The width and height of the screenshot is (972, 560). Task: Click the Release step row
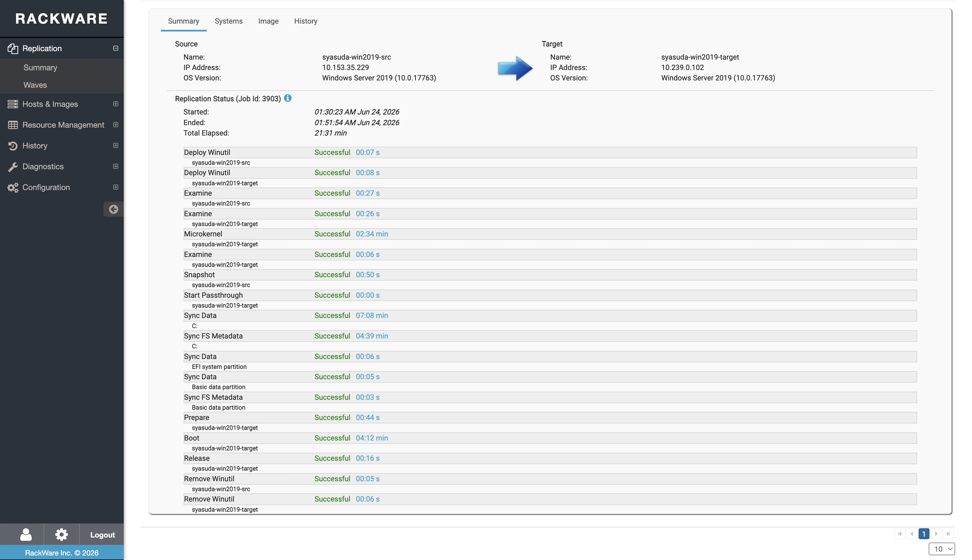pyautogui.click(x=550, y=458)
